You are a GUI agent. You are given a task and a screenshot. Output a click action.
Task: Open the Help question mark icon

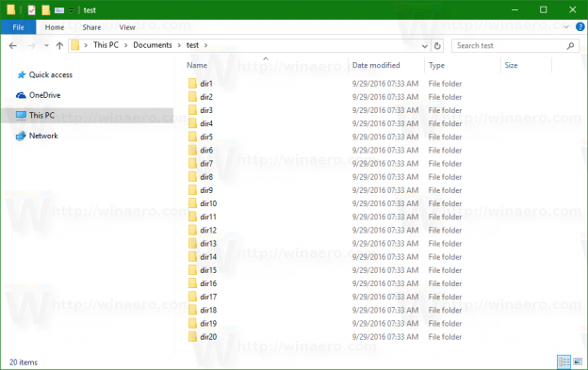tap(580, 27)
